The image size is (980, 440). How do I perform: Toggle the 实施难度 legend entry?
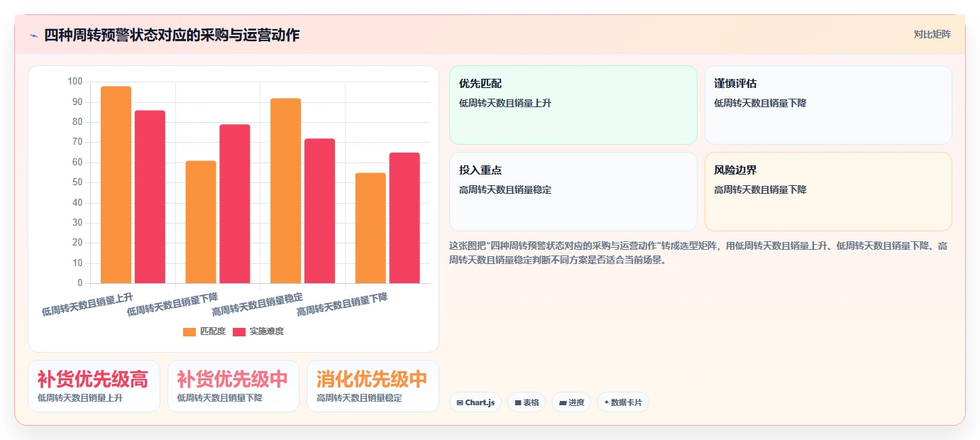click(x=258, y=331)
